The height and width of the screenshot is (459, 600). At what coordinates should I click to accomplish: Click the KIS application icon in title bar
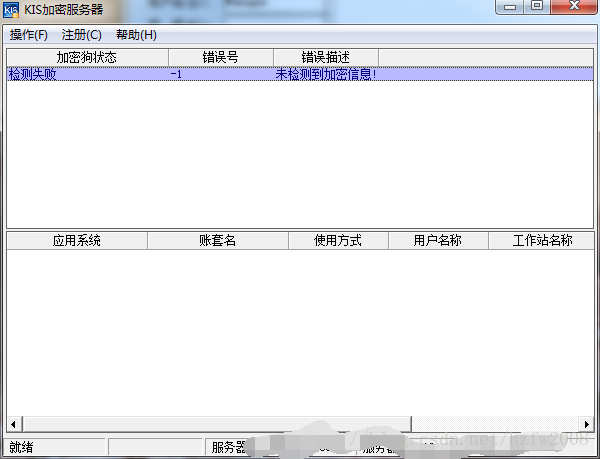[11, 10]
